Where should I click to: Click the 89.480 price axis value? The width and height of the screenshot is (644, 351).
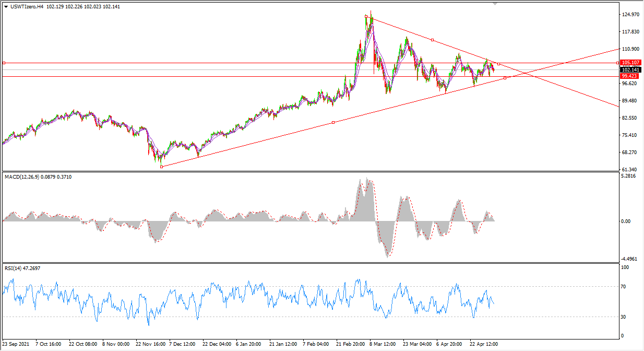[629, 101]
